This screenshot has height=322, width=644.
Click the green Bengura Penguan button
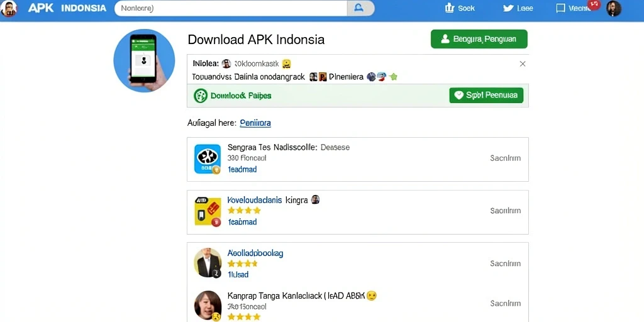pyautogui.click(x=479, y=39)
